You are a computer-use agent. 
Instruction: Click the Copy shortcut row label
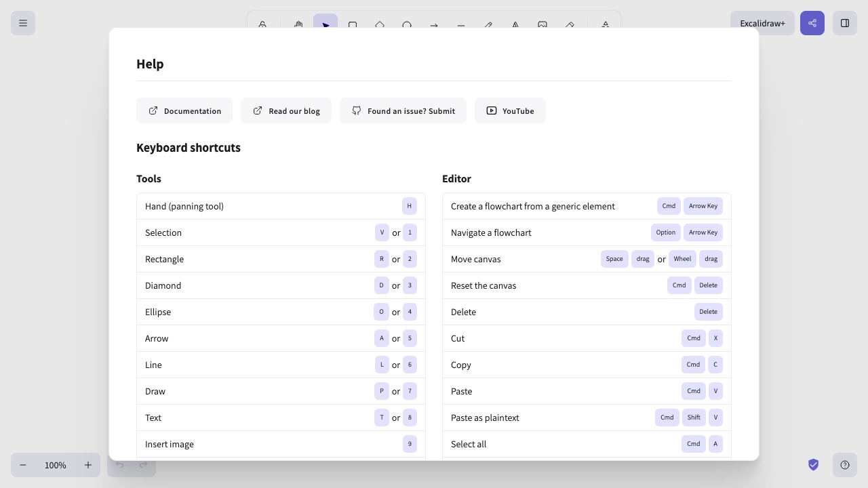(x=461, y=365)
